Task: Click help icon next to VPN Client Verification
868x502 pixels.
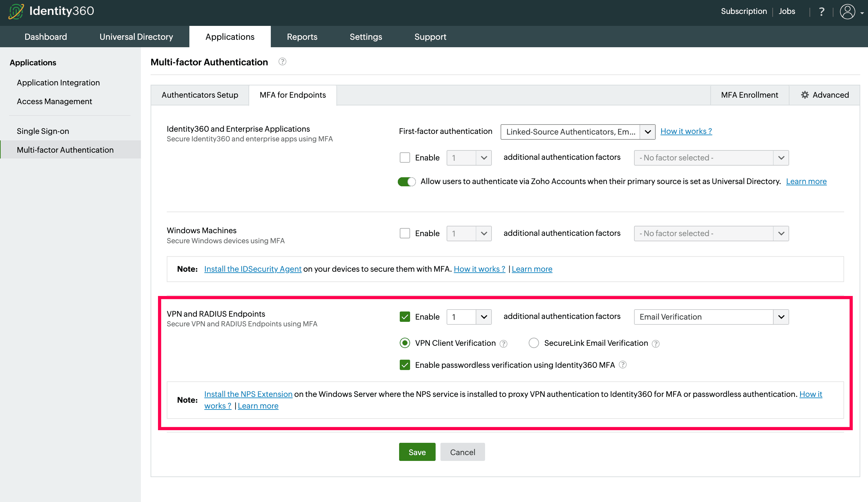Action: click(503, 344)
